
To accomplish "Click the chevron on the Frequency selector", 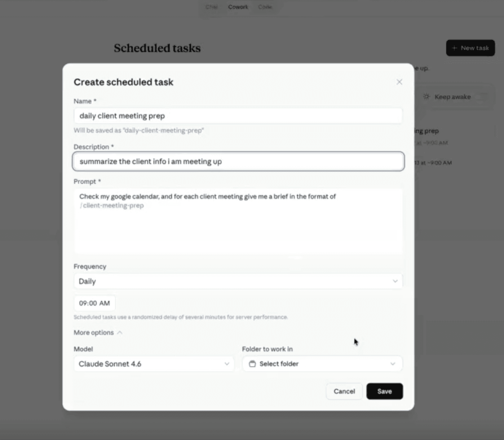I will [x=396, y=281].
